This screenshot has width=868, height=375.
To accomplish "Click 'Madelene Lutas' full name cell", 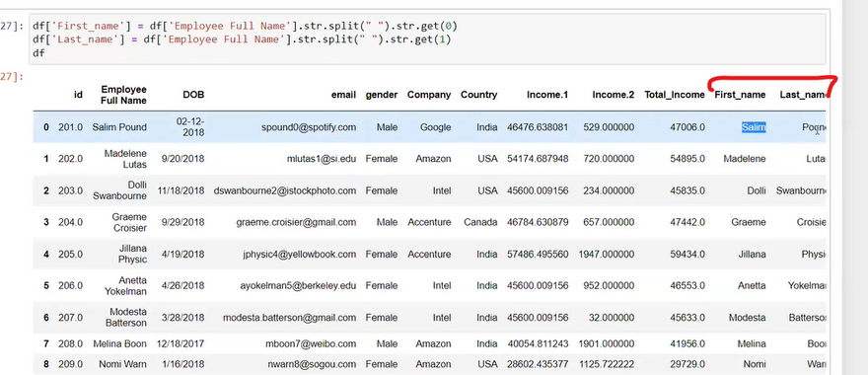I will [x=125, y=159].
